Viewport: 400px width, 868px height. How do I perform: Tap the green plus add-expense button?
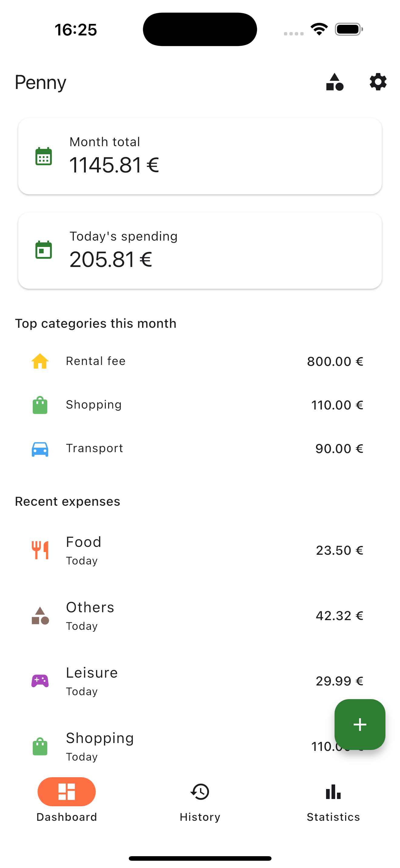pyautogui.click(x=359, y=725)
